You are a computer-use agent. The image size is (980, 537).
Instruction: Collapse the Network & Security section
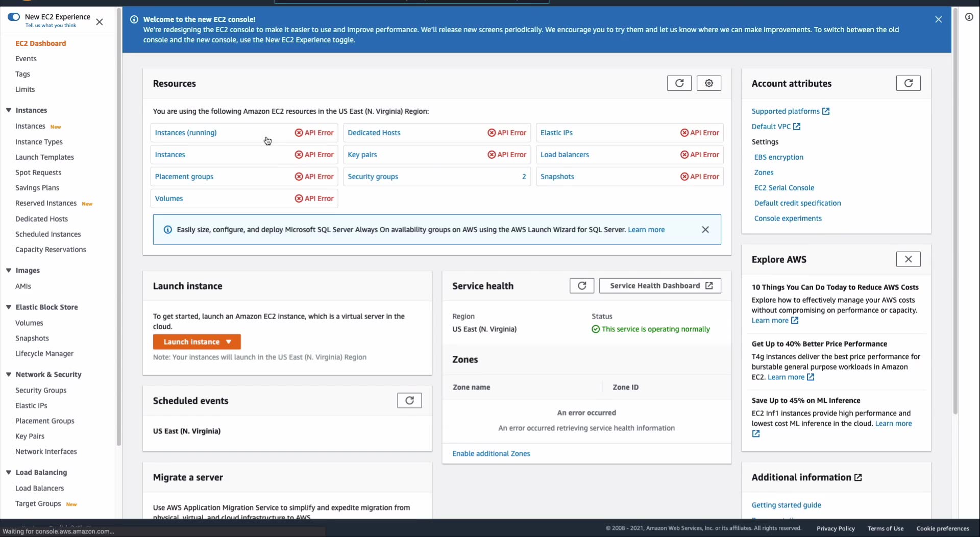pos(9,375)
